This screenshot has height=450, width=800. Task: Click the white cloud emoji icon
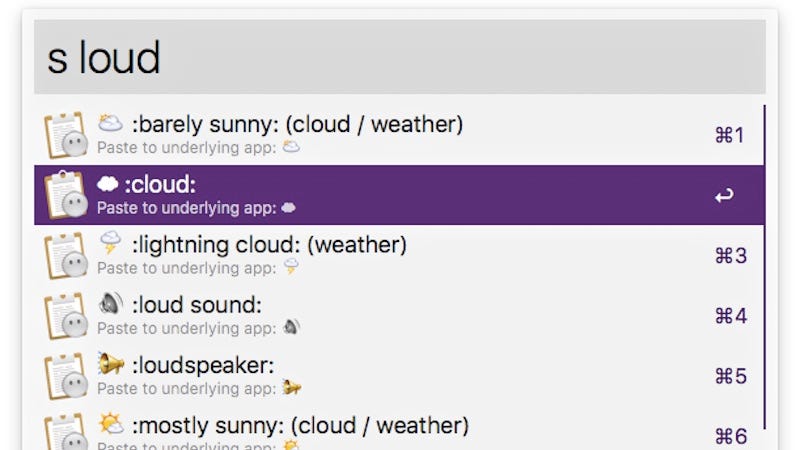(108, 184)
